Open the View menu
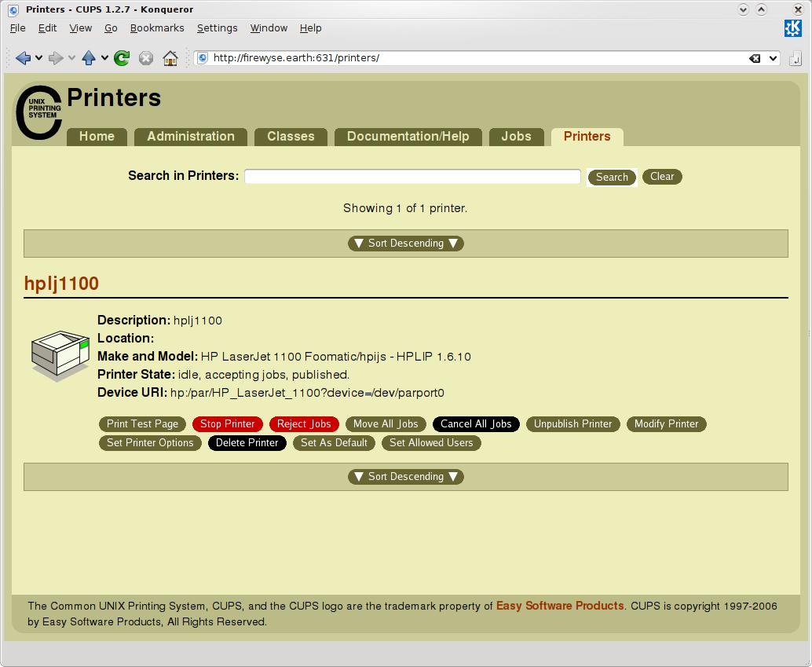 (x=81, y=28)
